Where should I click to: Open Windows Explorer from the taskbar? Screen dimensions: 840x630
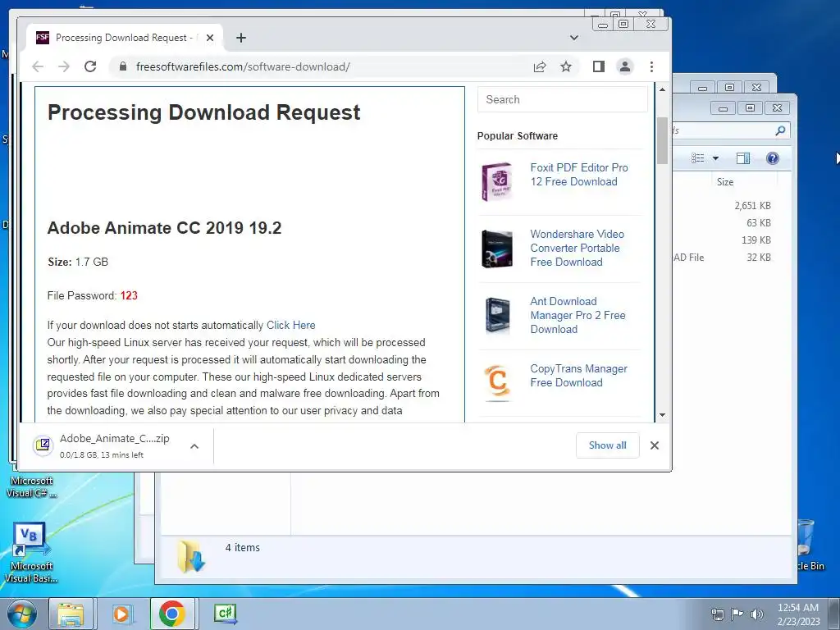point(71,614)
